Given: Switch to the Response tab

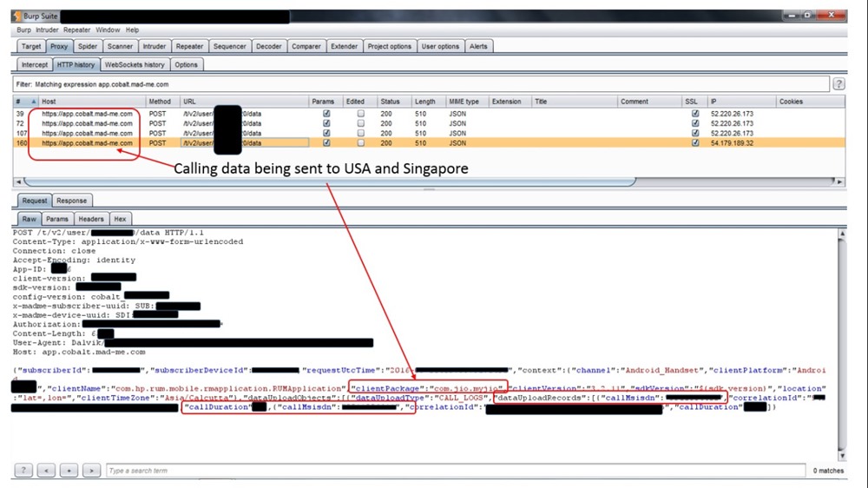Looking at the screenshot, I should pyautogui.click(x=71, y=201).
